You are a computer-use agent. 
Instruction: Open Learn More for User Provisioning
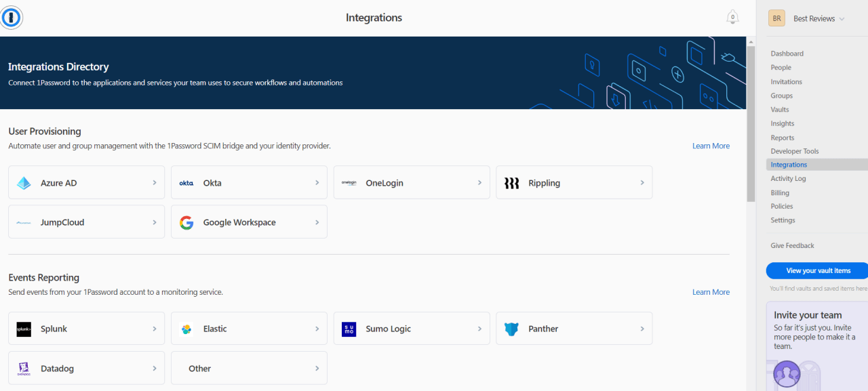(x=711, y=145)
